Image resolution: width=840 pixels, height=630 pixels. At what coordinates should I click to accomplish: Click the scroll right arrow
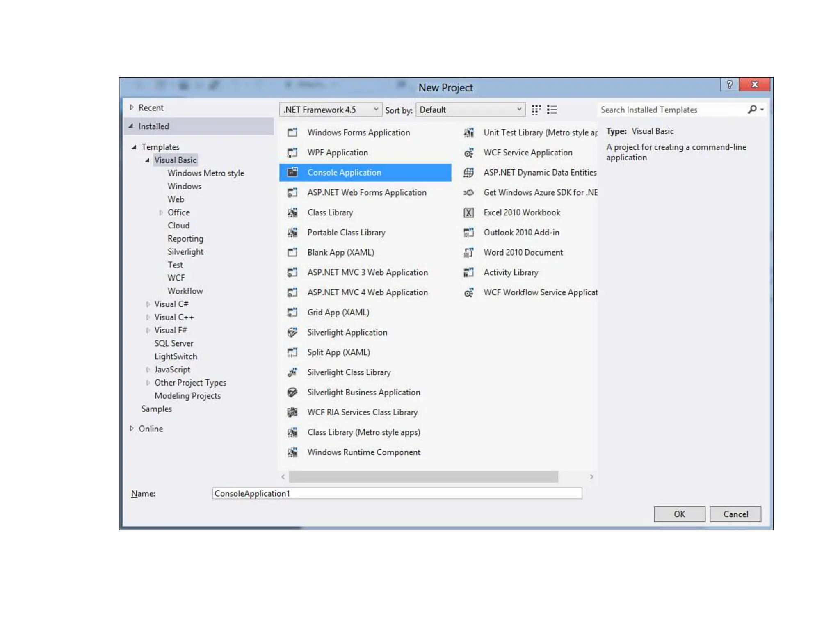(591, 477)
